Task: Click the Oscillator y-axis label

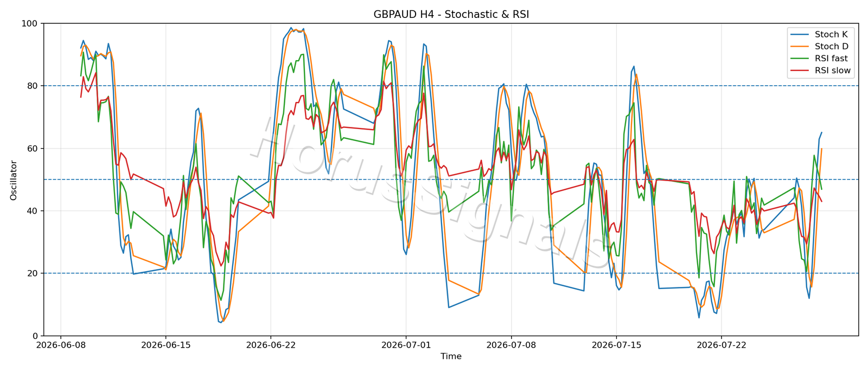Action: click(14, 180)
